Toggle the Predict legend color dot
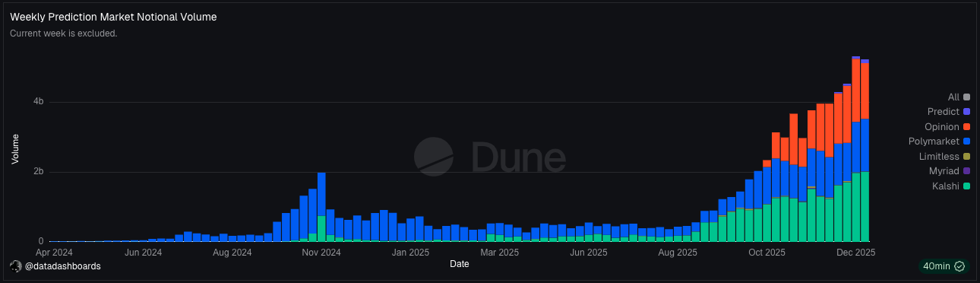This screenshot has width=980, height=283. [966, 112]
